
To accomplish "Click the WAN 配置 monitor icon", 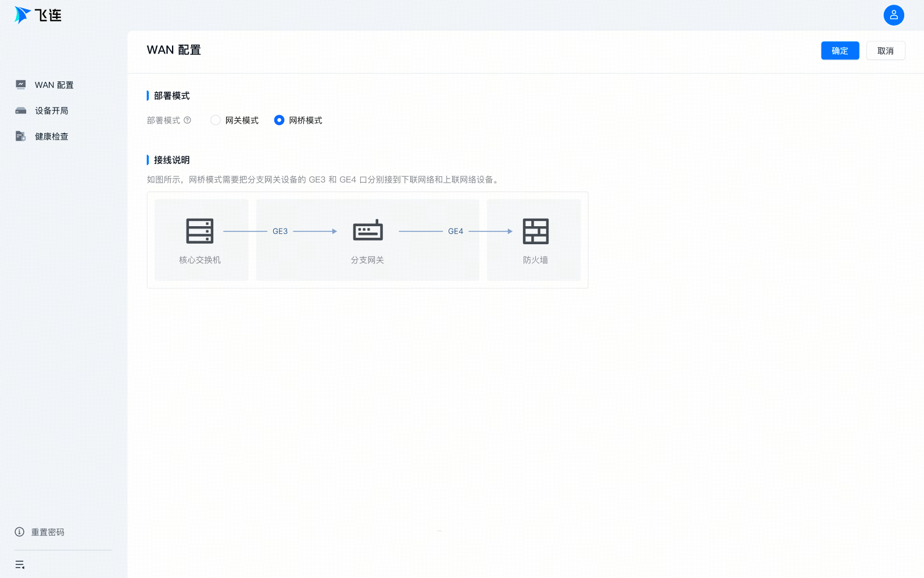I will 21,85.
